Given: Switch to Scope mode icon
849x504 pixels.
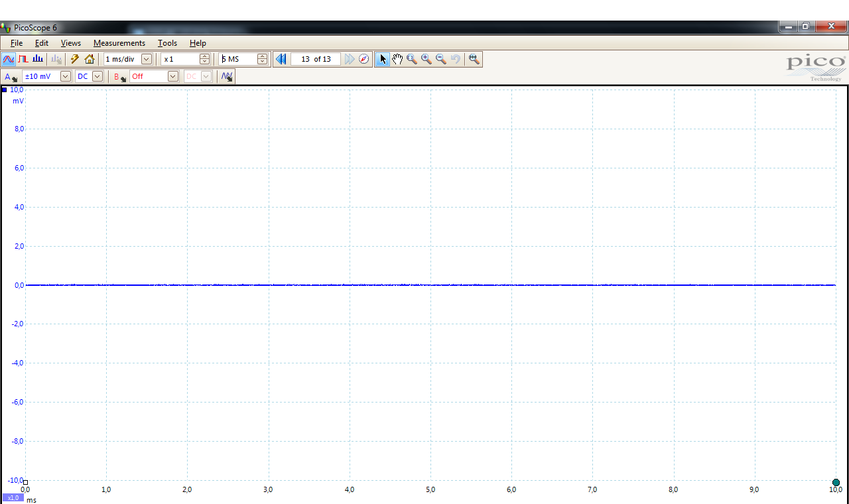Looking at the screenshot, I should coord(9,59).
